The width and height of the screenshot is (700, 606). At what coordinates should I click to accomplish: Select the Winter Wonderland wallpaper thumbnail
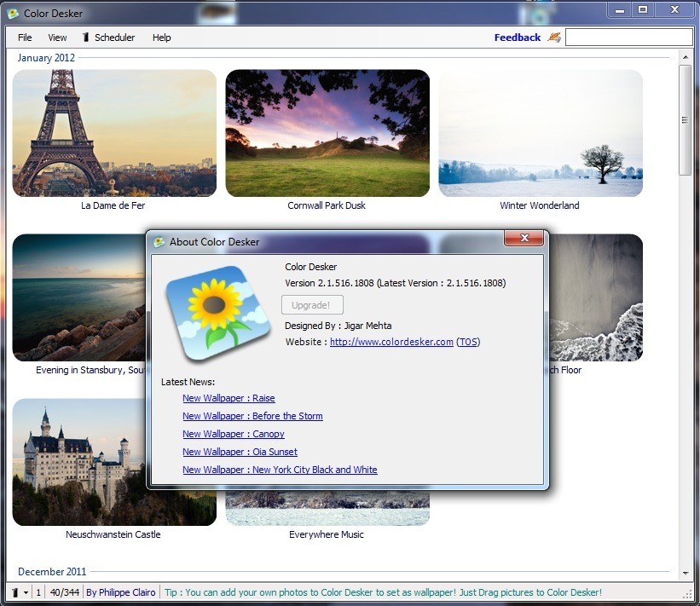click(540, 133)
